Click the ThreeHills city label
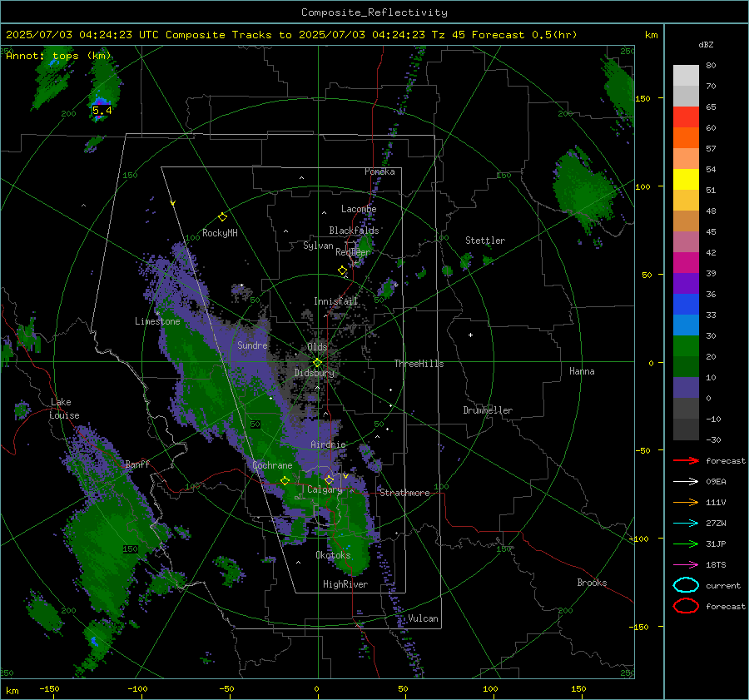This screenshot has width=749, height=700. (x=419, y=364)
